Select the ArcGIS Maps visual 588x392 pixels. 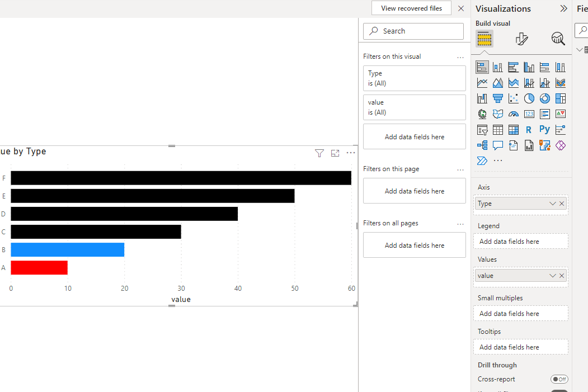coord(544,145)
